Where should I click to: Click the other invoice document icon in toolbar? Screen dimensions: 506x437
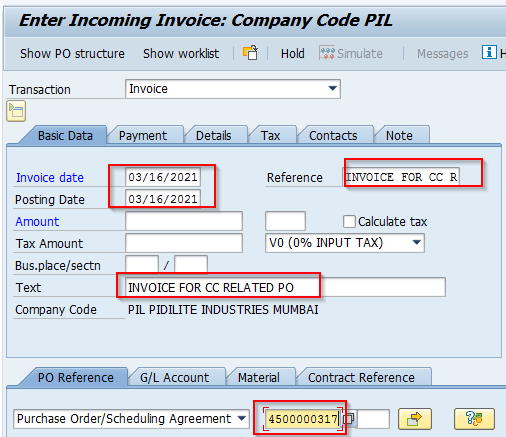tap(250, 53)
